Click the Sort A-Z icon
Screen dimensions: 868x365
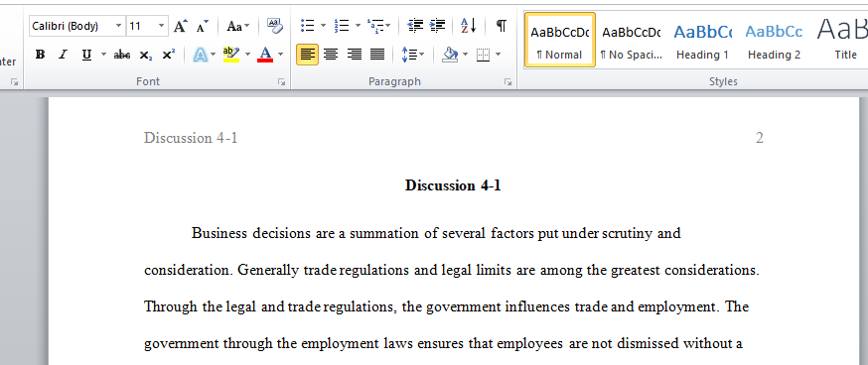[469, 26]
